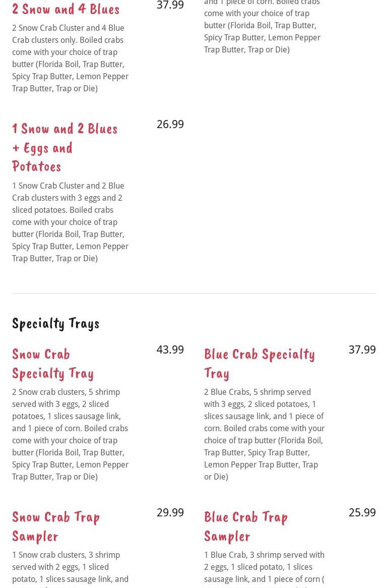388x588 pixels.
Task: Click the Blue Crab Specialty Tray description text
Action: click(264, 434)
